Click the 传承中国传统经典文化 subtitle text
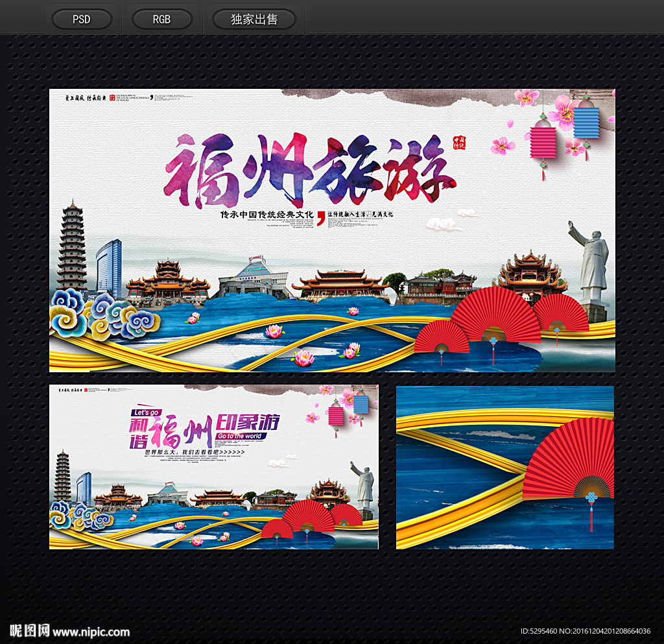The width and height of the screenshot is (664, 644). click(x=267, y=215)
